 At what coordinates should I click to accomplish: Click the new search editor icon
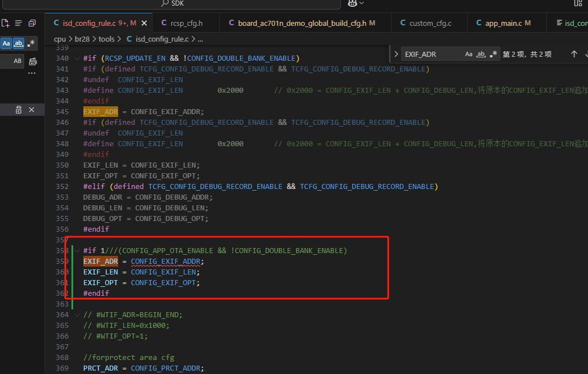[5, 23]
